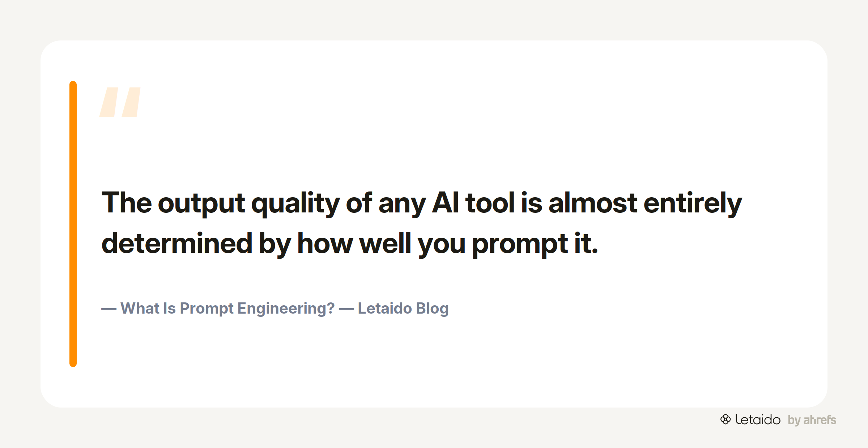Click the "ahrefs" word in the footer

[820, 420]
